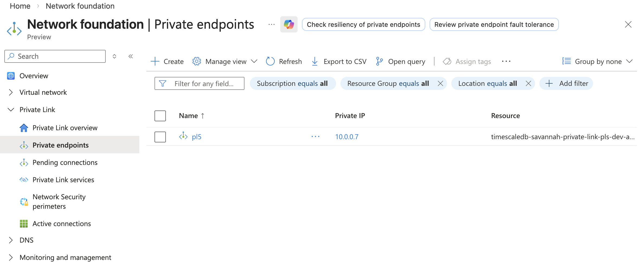Open the Manage view dropdown arrow
Screen dimensions: 644x274
[x=254, y=61]
